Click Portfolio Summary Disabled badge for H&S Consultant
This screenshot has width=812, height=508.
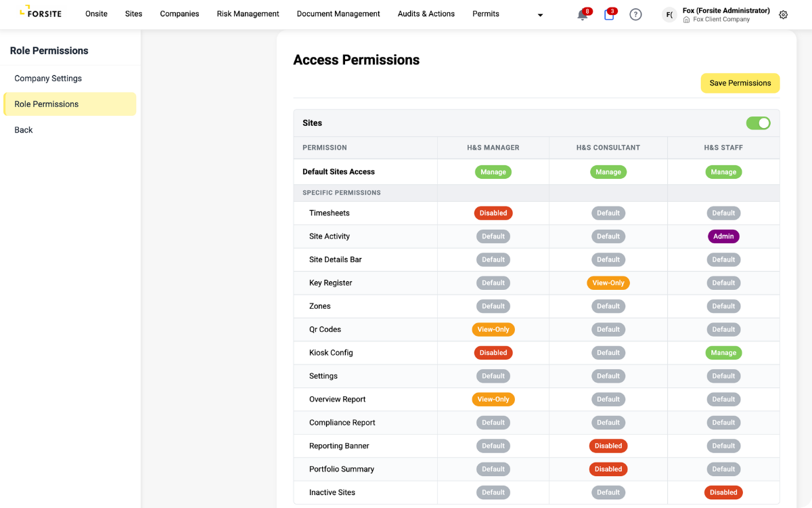click(608, 469)
